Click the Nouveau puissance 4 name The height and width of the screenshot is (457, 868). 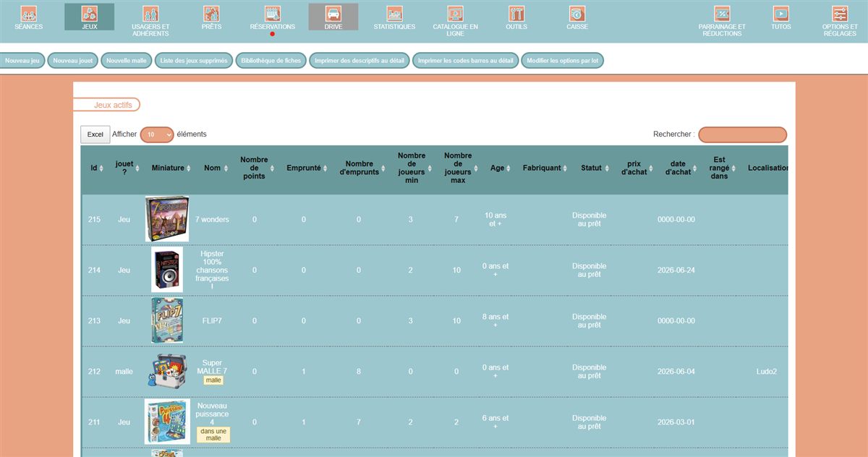pyautogui.click(x=213, y=414)
